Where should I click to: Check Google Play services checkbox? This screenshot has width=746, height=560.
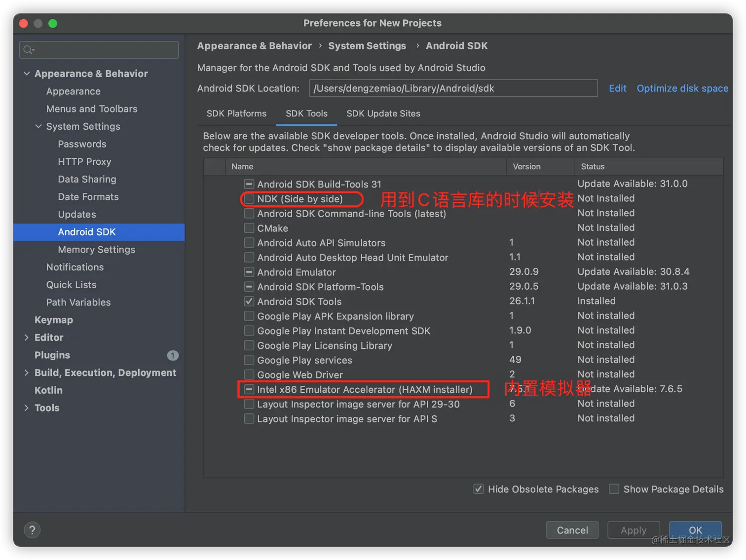pyautogui.click(x=249, y=360)
